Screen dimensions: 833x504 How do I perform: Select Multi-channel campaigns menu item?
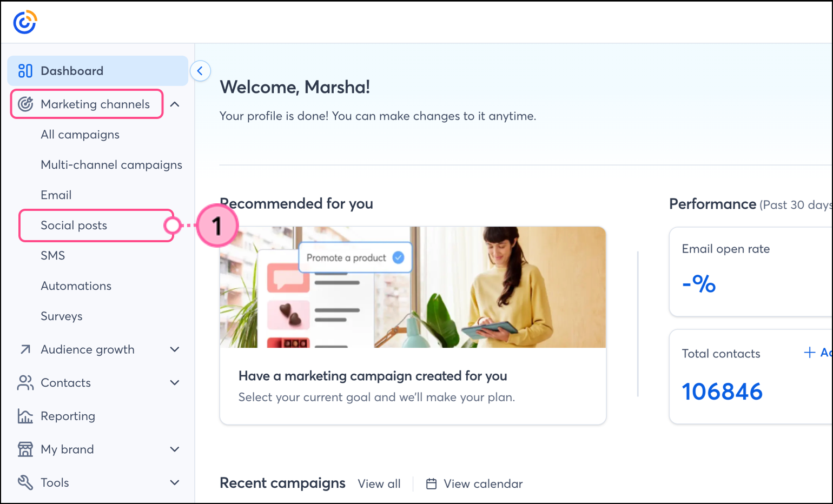pyautogui.click(x=111, y=165)
